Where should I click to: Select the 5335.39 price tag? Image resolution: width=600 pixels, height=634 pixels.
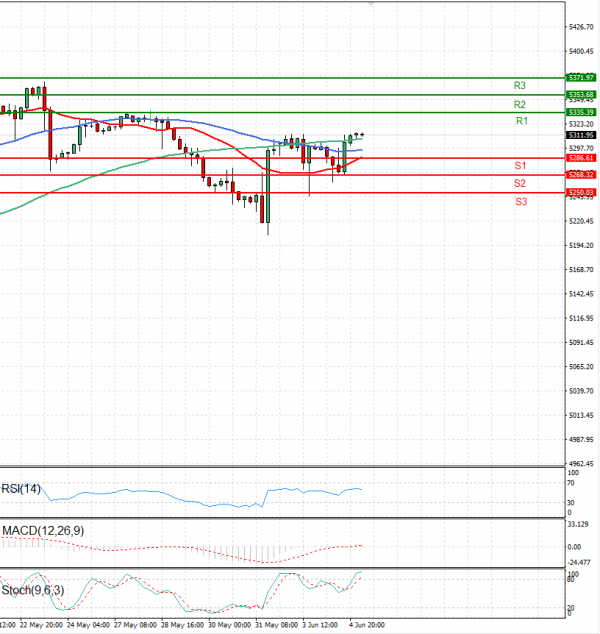coord(581,112)
